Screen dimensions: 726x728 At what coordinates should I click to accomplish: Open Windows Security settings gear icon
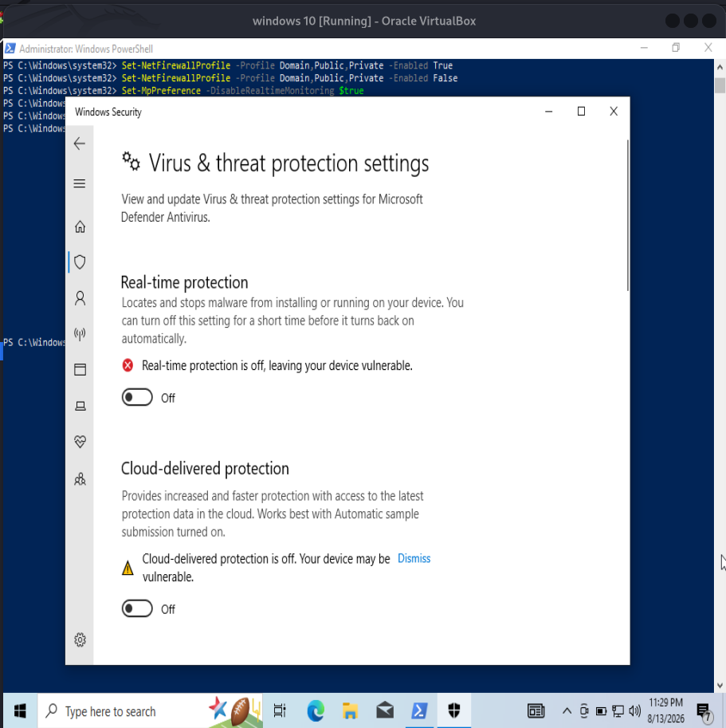coord(80,639)
